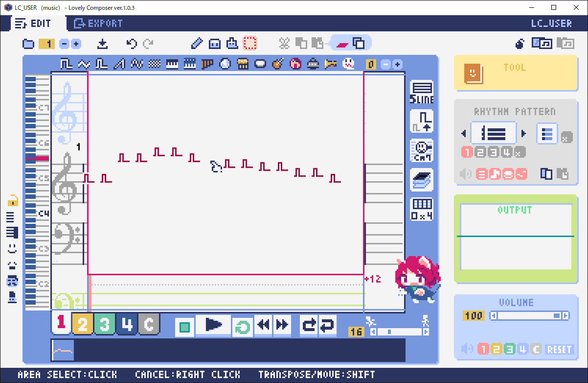Toggle volume channel 3 mute button

pyautogui.click(x=510, y=349)
